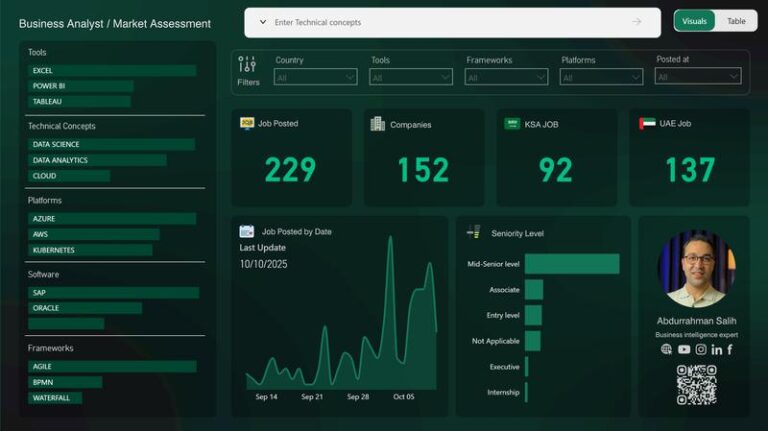
Task: Expand the Frameworks filter dropdown
Action: (506, 77)
